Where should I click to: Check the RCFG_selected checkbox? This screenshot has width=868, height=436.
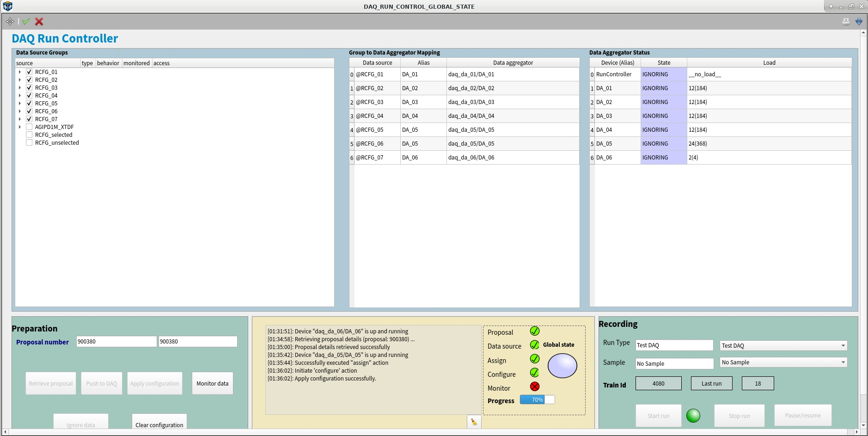(x=29, y=135)
